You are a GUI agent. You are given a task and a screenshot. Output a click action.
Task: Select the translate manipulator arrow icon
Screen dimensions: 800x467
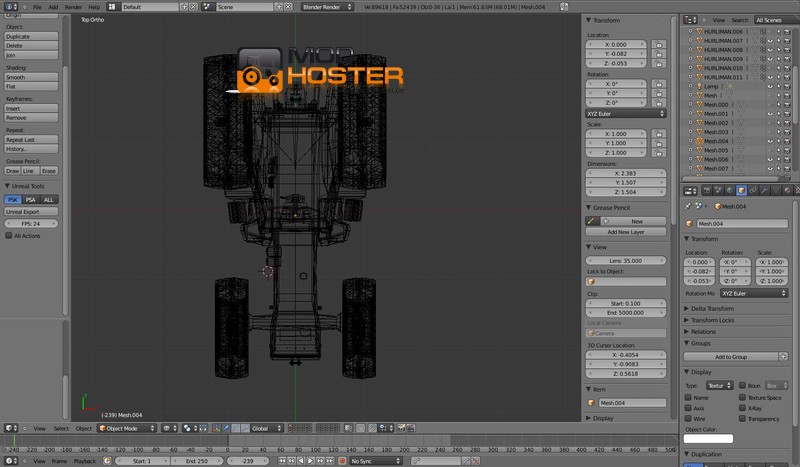[226, 428]
